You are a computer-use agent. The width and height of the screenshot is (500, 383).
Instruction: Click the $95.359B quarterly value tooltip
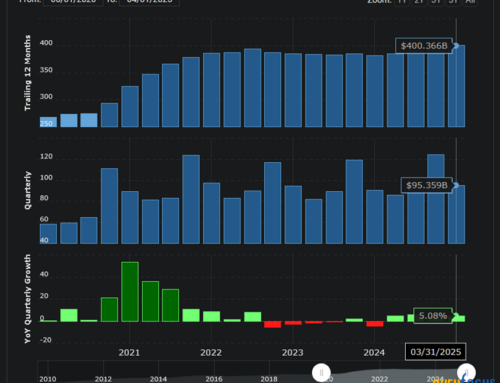[427, 185]
